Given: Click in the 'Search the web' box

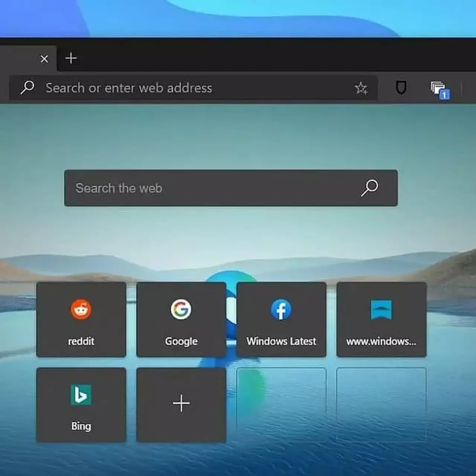Looking at the screenshot, I should tap(231, 188).
